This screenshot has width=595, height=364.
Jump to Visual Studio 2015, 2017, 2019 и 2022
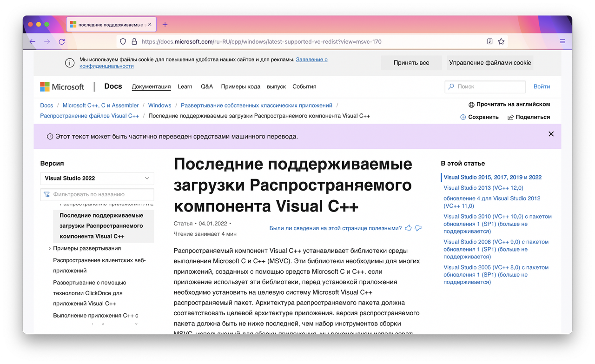point(493,177)
